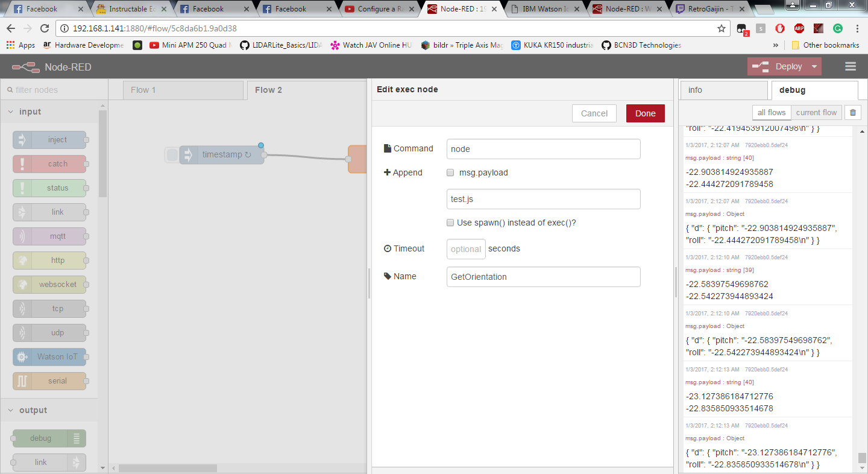Click the Timeout seconds input field
This screenshot has height=474, width=868.
(466, 249)
